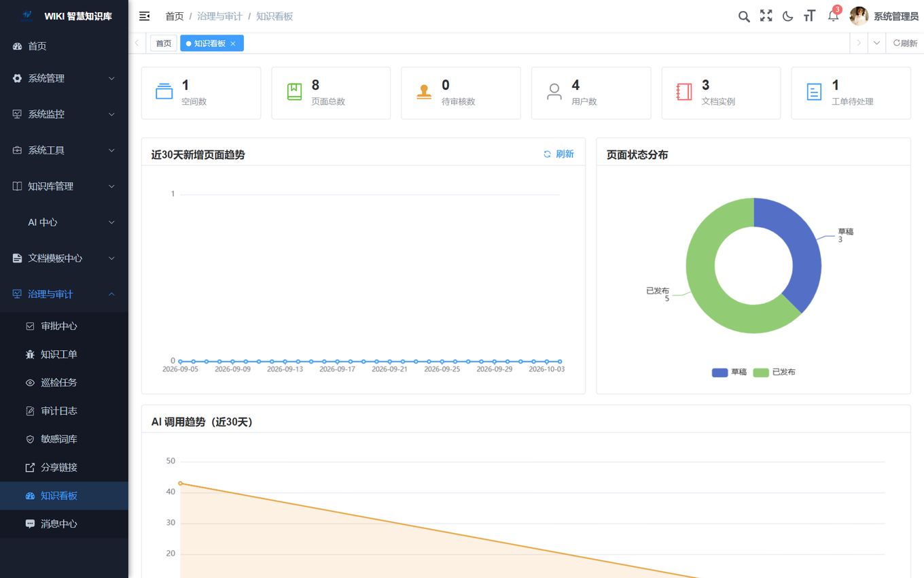Select the active 知识看板 sidebar item
Screen dimensions: 924x578
point(64,496)
